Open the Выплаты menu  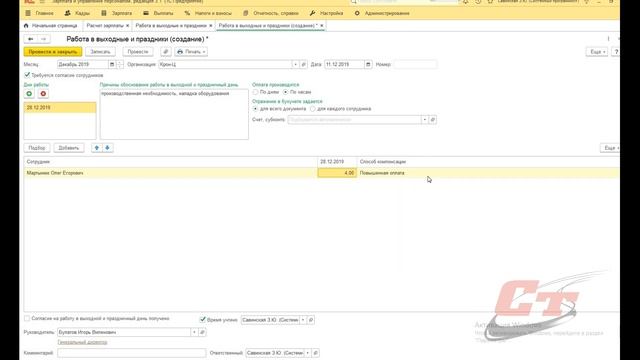158,13
